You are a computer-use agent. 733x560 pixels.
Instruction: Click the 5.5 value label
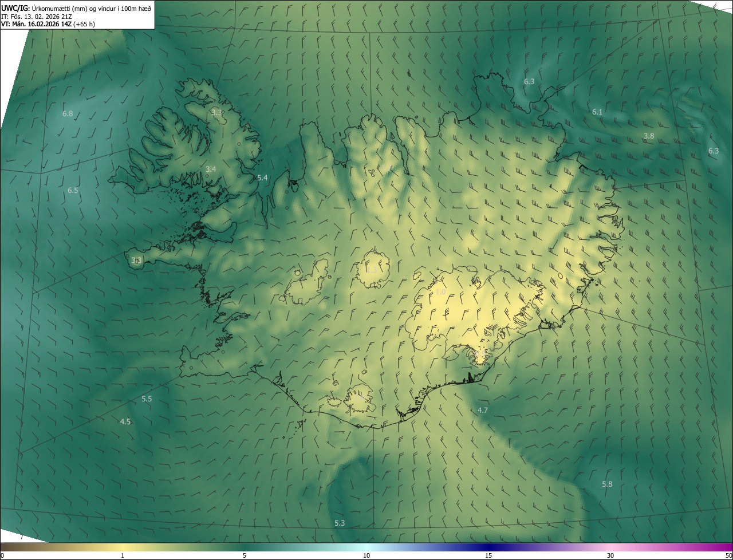147,399
